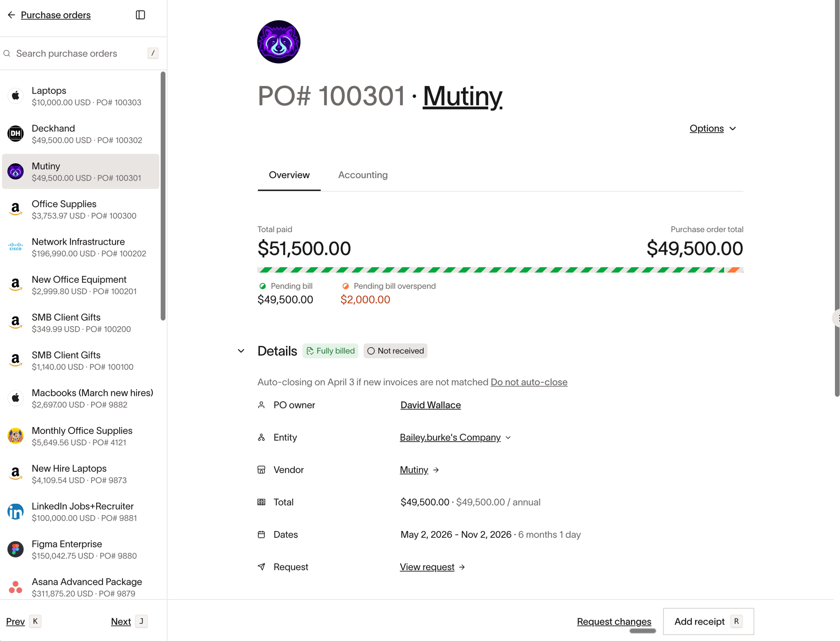Select SMB Client Gifts PO# 100100 row

coord(81,360)
